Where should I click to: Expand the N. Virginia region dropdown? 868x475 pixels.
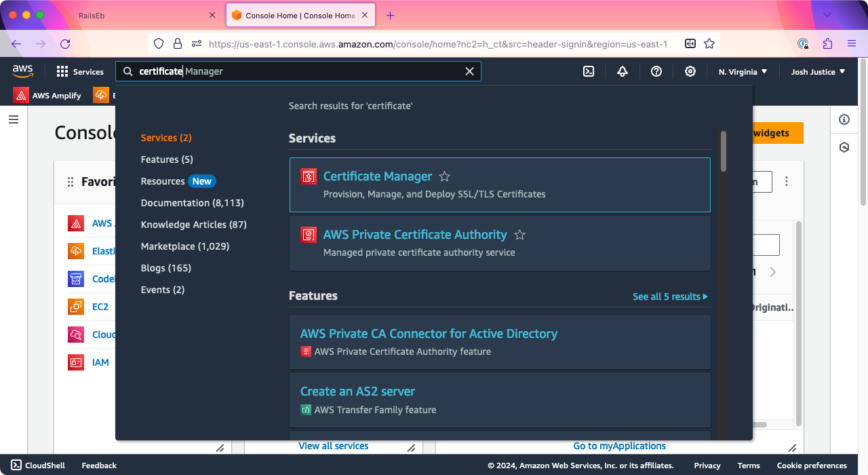point(743,71)
